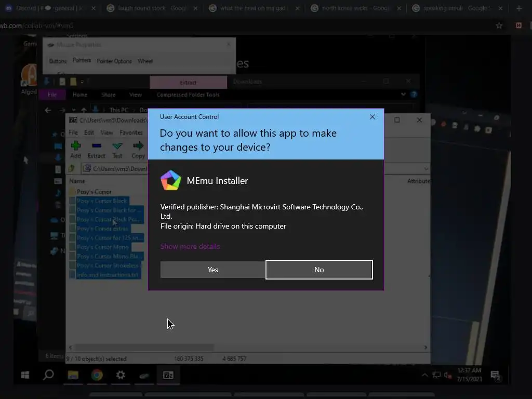Screen dimensions: 532x399
Task: Click the Explorer help question mark icon
Action: click(414, 95)
